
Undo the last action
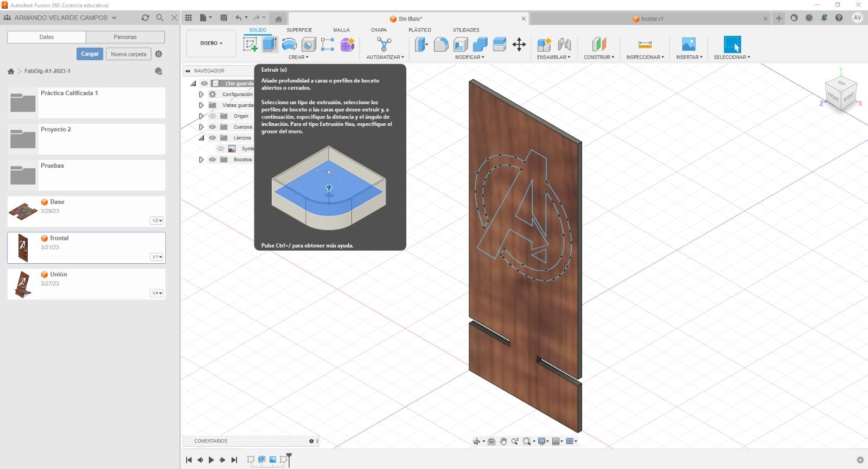(x=239, y=18)
